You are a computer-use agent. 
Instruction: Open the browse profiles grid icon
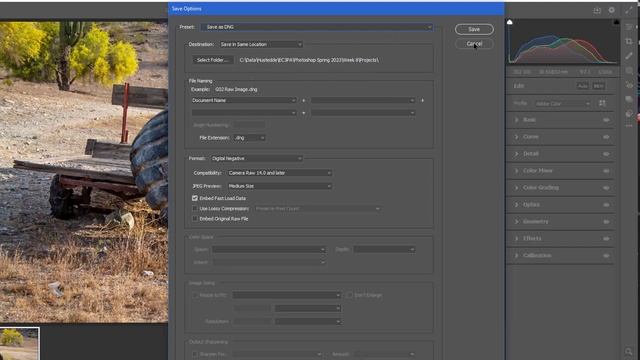602,103
